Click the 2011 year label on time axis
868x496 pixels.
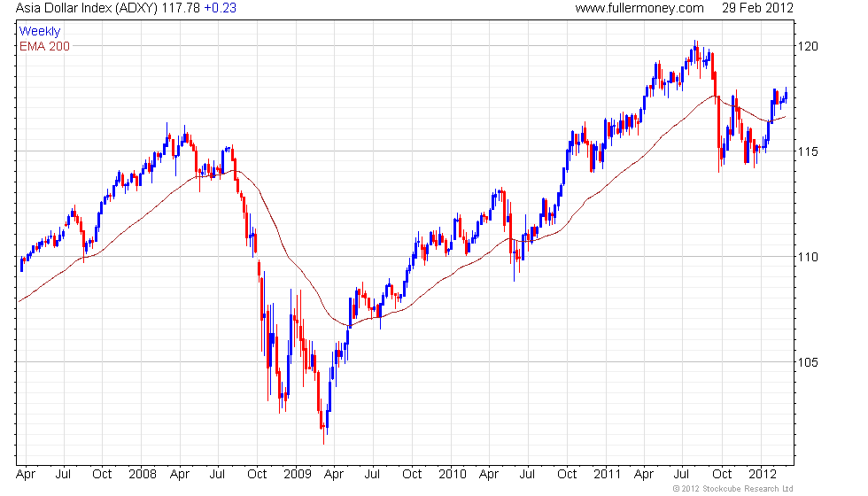(608, 475)
